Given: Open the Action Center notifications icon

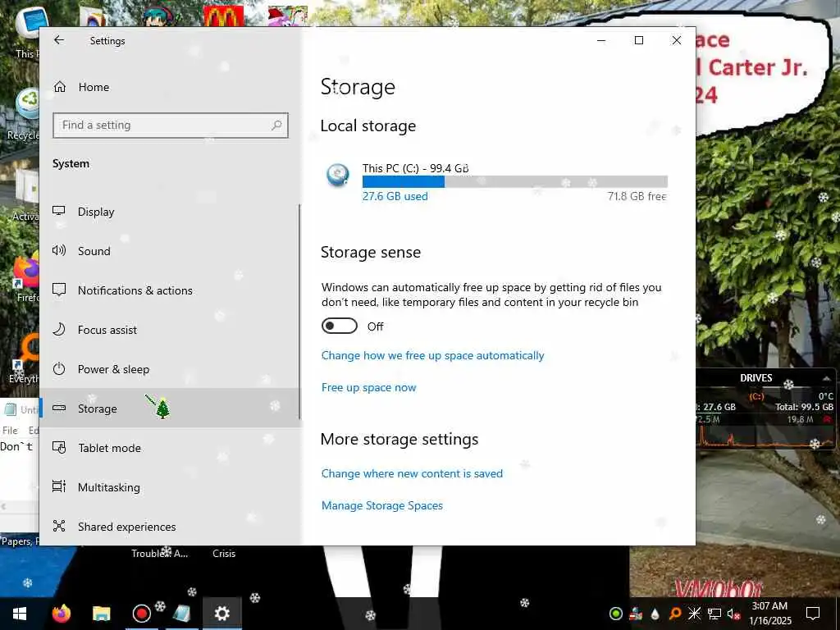Looking at the screenshot, I should click(x=813, y=614).
